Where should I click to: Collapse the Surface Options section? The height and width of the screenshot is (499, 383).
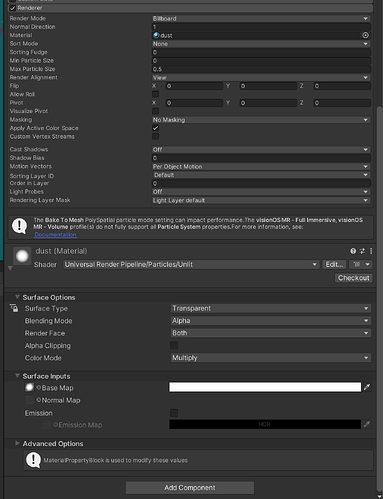17,297
